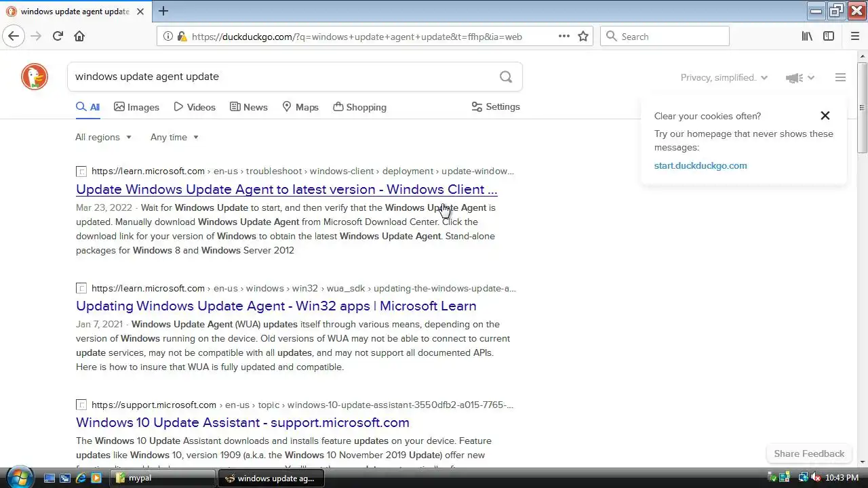The width and height of the screenshot is (868, 488).
Task: Click the first result's learn.microsoft.com troubleshoot URL
Action: click(x=302, y=171)
